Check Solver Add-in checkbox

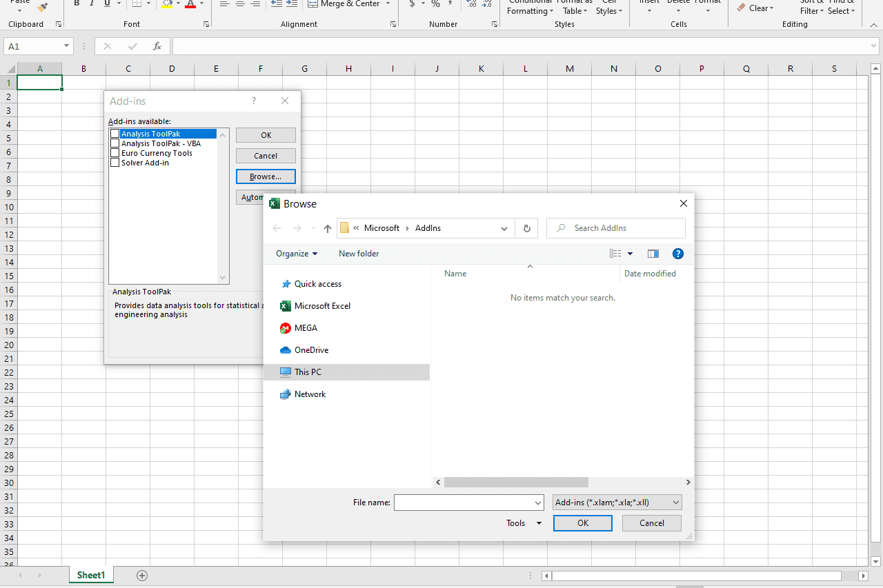tap(115, 163)
